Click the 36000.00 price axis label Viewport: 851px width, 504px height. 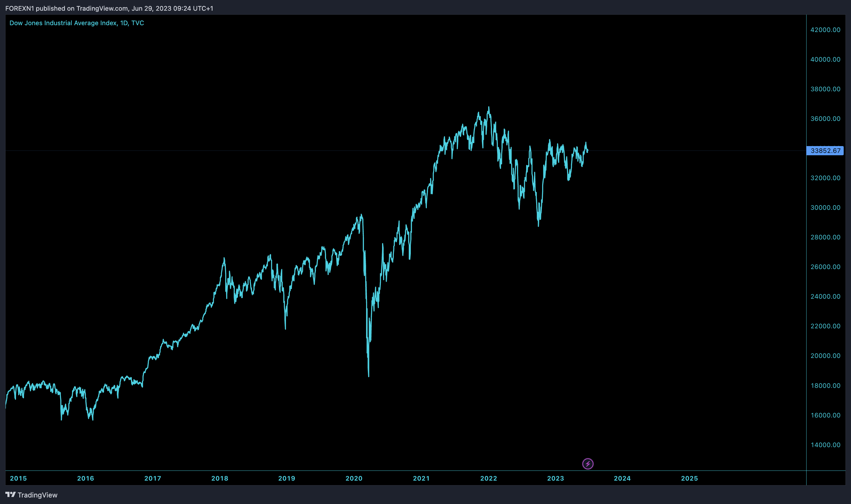(x=826, y=119)
